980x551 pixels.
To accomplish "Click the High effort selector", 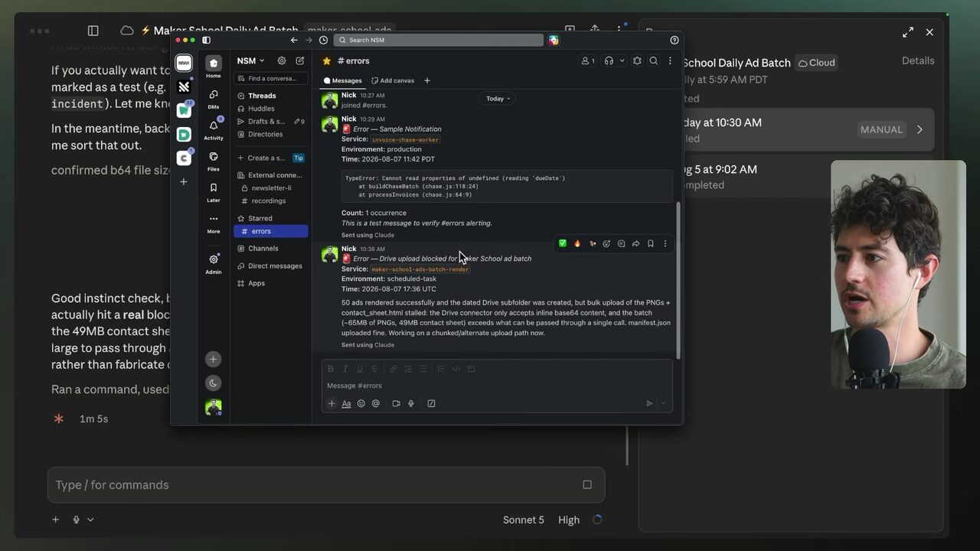I will [569, 520].
